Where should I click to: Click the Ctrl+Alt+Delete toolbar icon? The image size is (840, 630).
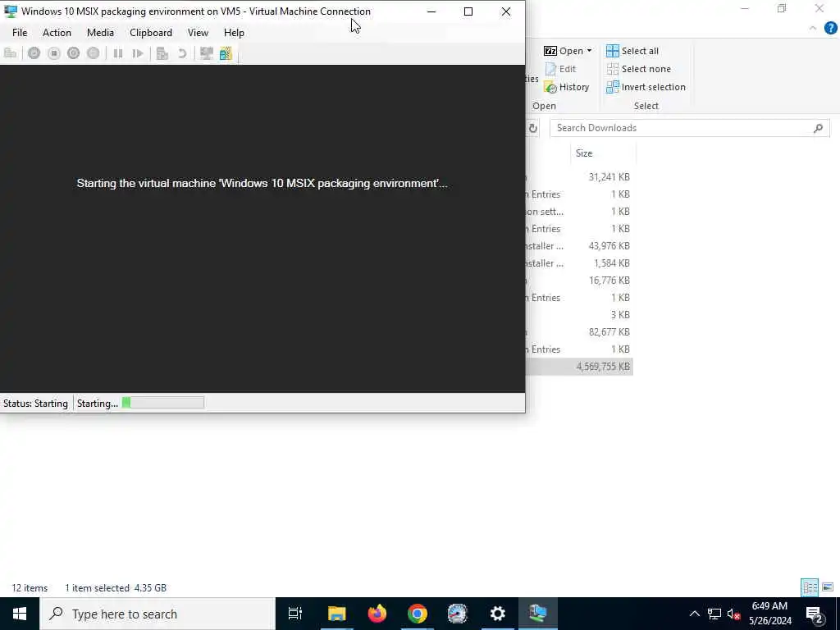coord(10,53)
